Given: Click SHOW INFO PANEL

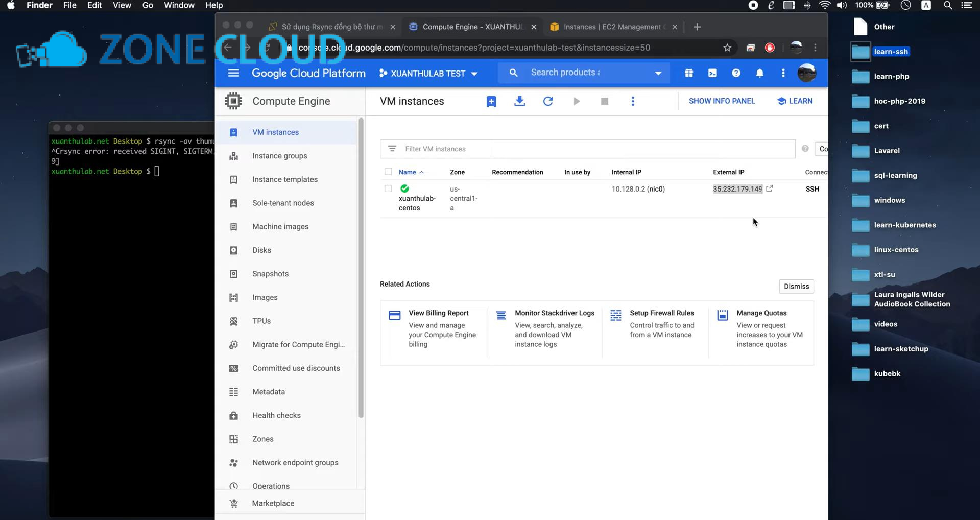Looking at the screenshot, I should coord(722,101).
